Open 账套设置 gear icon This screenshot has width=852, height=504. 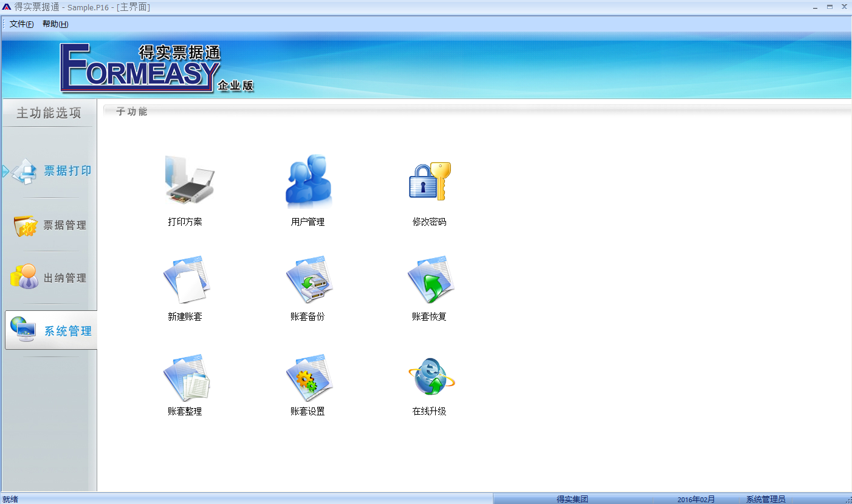click(309, 378)
